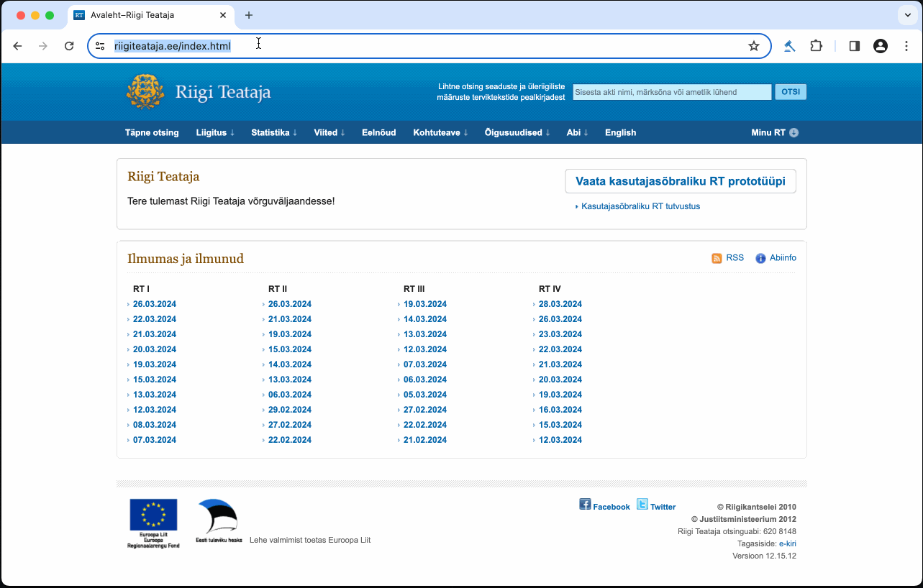Image resolution: width=923 pixels, height=588 pixels.
Task: Expand the Liigitus dropdown menu
Action: click(215, 132)
